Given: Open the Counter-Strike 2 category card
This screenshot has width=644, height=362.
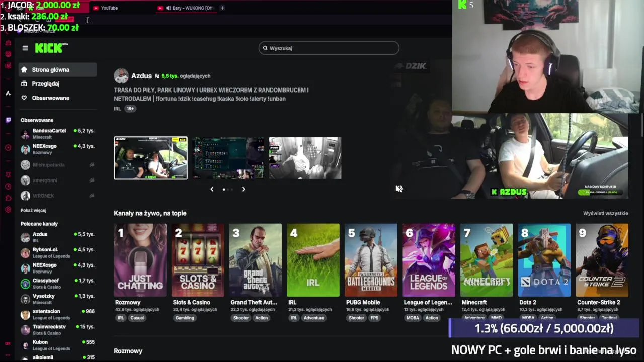Looking at the screenshot, I should coord(602,260).
